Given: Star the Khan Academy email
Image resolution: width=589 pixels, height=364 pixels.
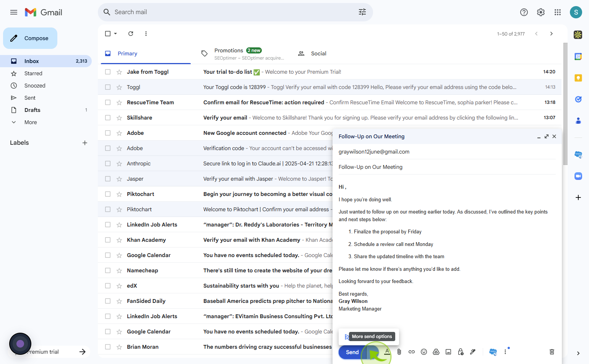Looking at the screenshot, I should click(x=119, y=240).
